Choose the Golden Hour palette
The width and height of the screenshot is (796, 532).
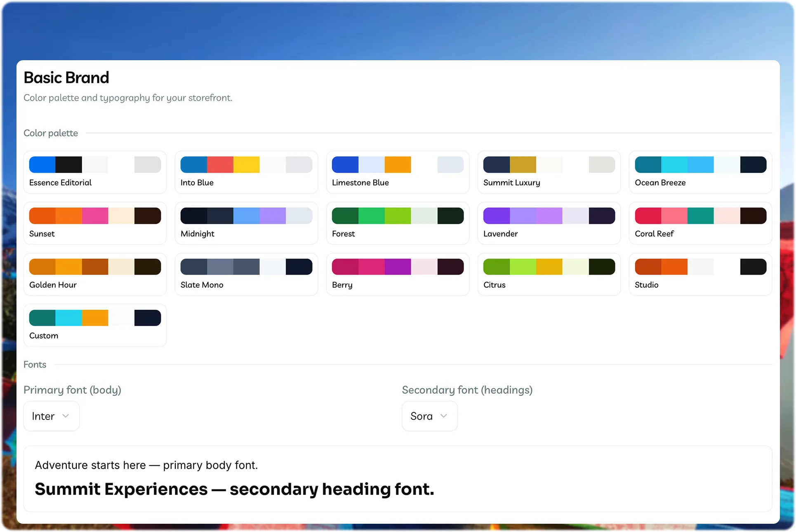coord(95,274)
